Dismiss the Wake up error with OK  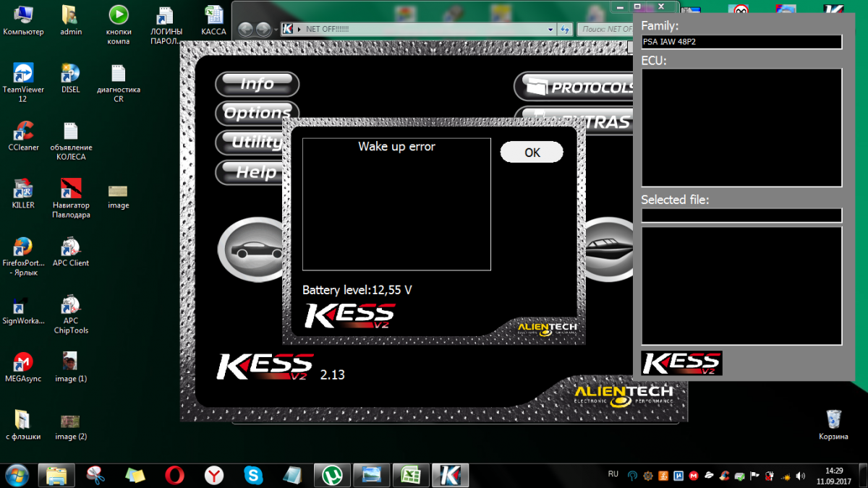click(x=532, y=152)
